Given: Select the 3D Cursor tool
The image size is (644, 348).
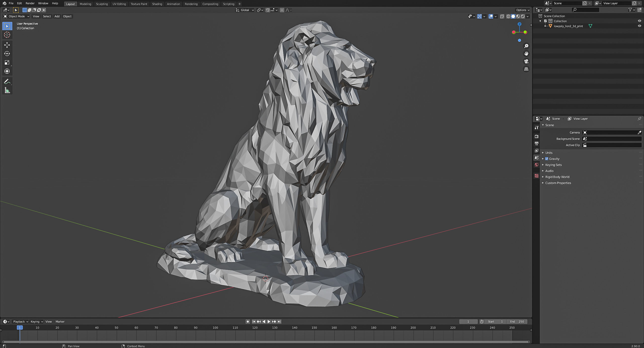Looking at the screenshot, I should 7,35.
